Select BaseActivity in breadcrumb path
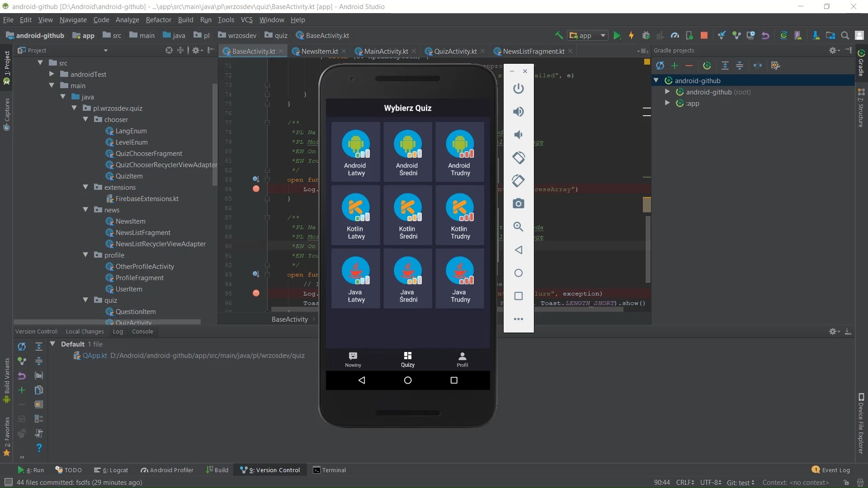The width and height of the screenshot is (868, 488). 290,319
